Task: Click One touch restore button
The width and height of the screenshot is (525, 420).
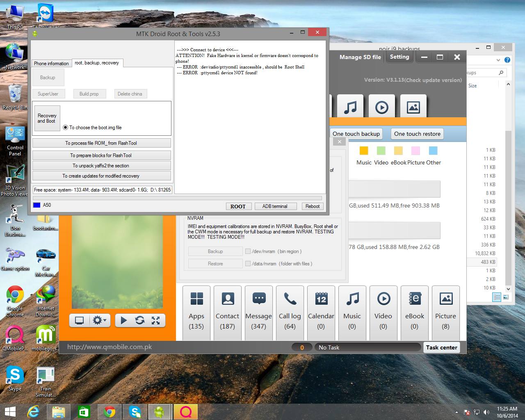Action: 417,134
